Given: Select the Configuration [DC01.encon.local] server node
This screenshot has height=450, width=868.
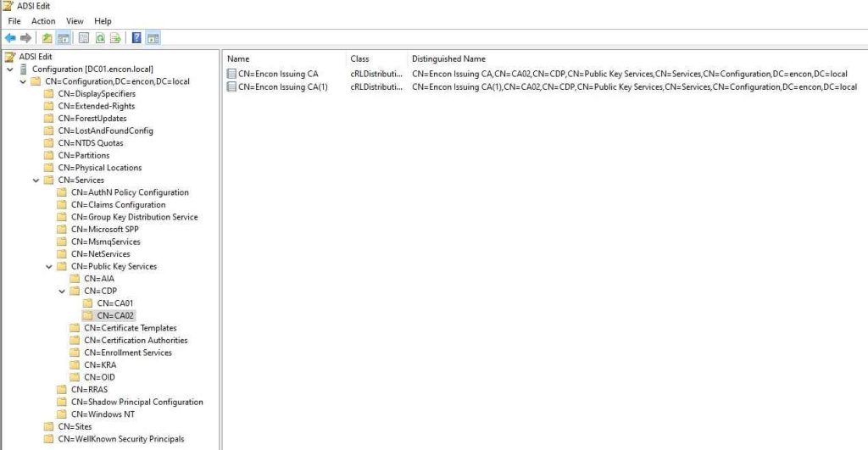Looking at the screenshot, I should [x=92, y=69].
